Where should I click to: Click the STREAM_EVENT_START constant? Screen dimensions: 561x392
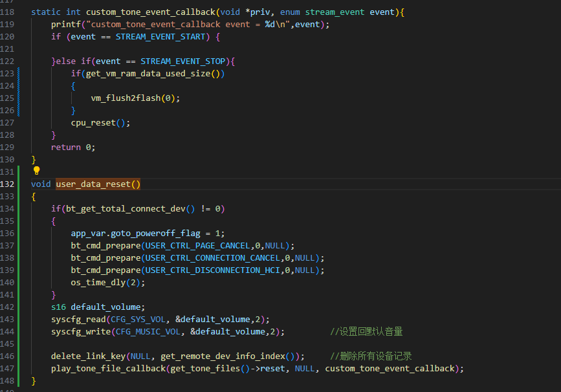click(160, 37)
